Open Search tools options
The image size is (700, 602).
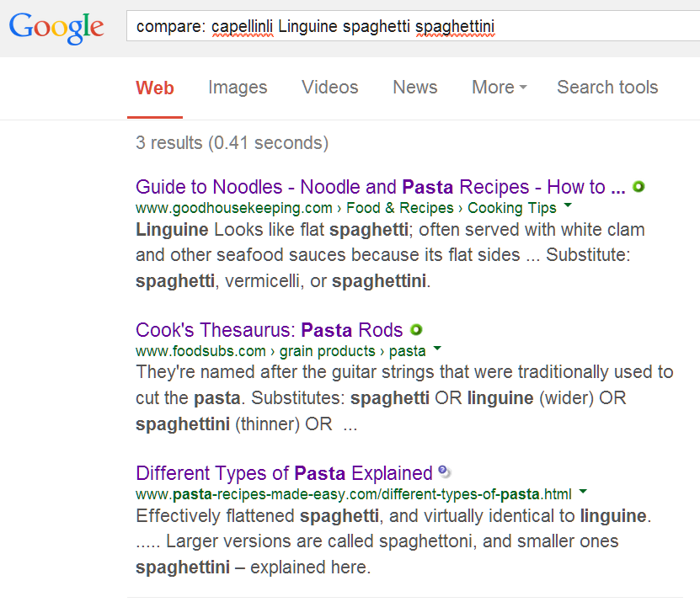click(x=607, y=87)
